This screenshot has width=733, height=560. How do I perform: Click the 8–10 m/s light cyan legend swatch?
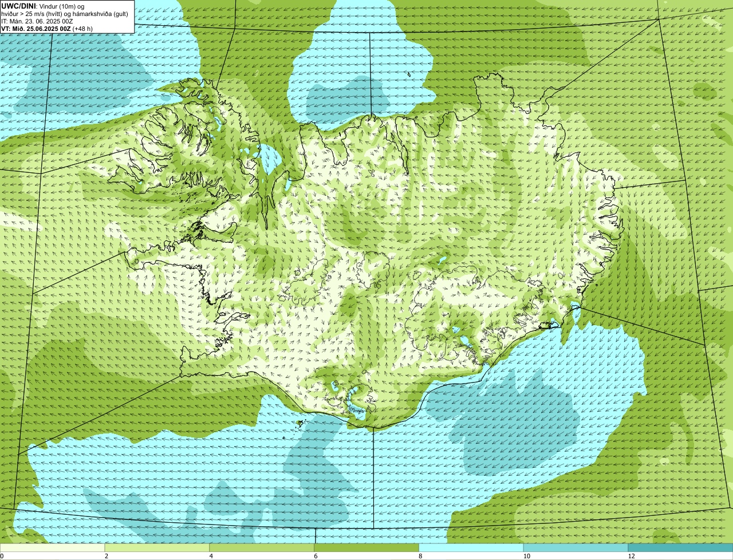tap(471, 548)
